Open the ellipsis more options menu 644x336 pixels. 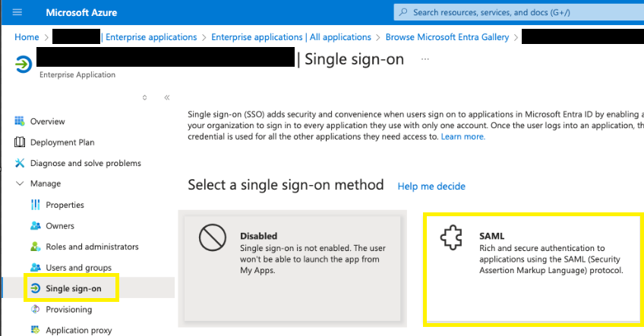click(x=425, y=59)
